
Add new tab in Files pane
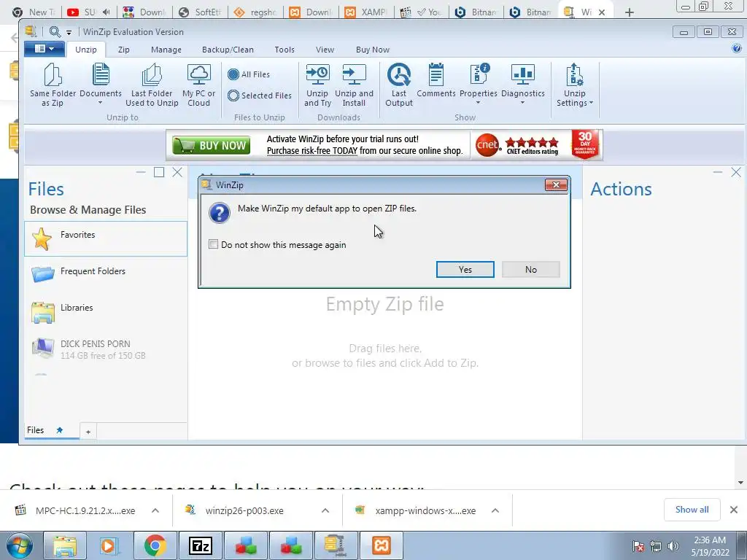(x=88, y=432)
